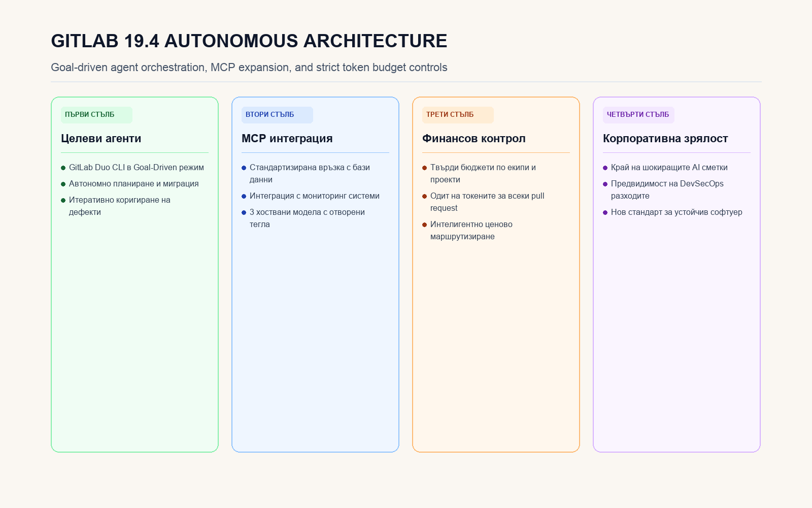Viewport: 812px width, 508px height.
Task: Select the 'Корпоративна зрялост' card heading
Action: [x=665, y=138]
